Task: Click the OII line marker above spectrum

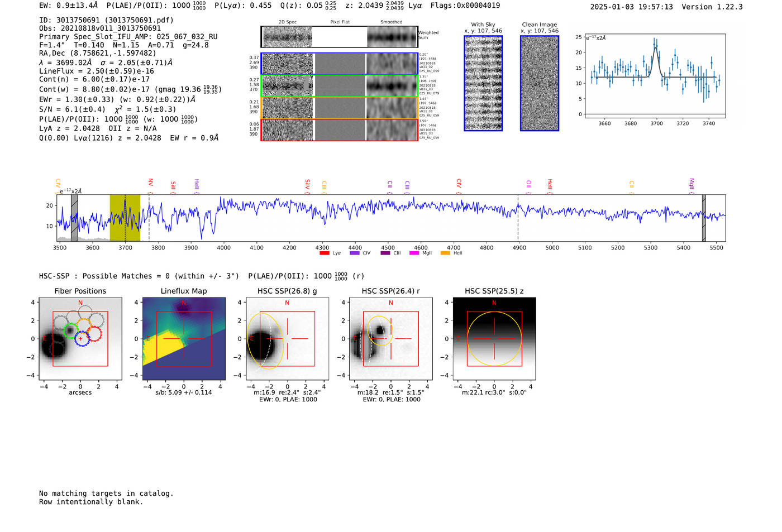Action: click(x=529, y=186)
